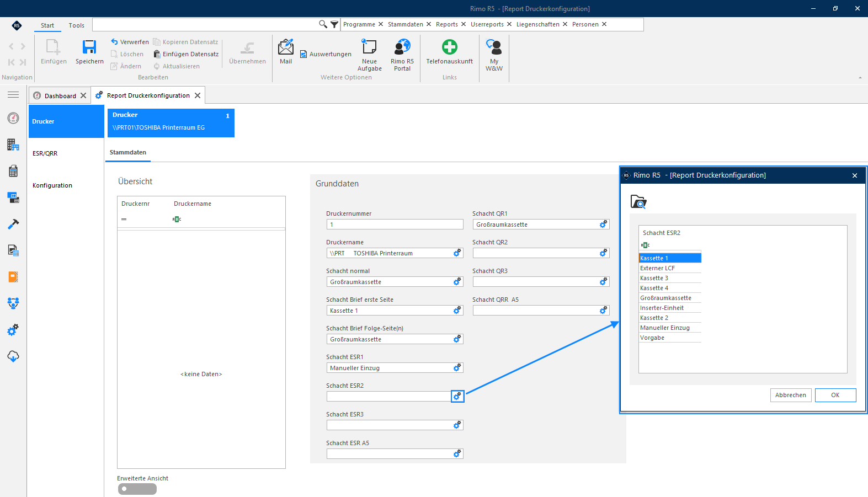Click the people group sidebar icon
This screenshot has height=497, width=868.
(x=13, y=303)
